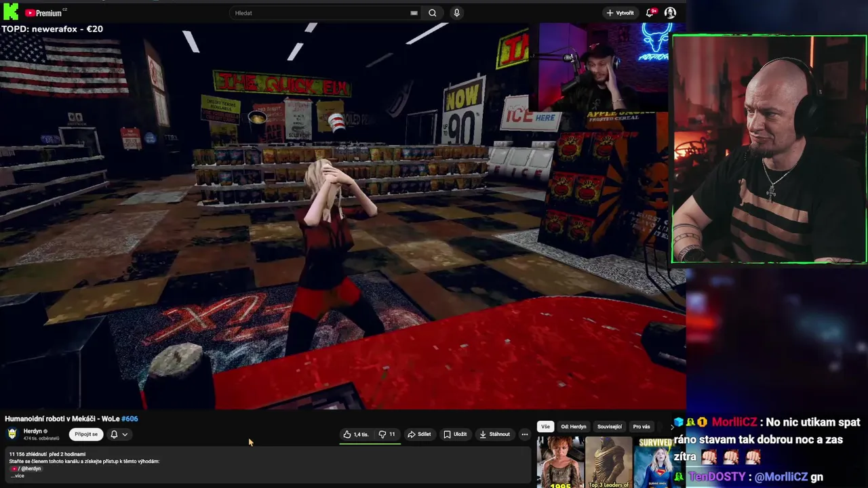Click the streamer webcam overlay

(x=769, y=149)
